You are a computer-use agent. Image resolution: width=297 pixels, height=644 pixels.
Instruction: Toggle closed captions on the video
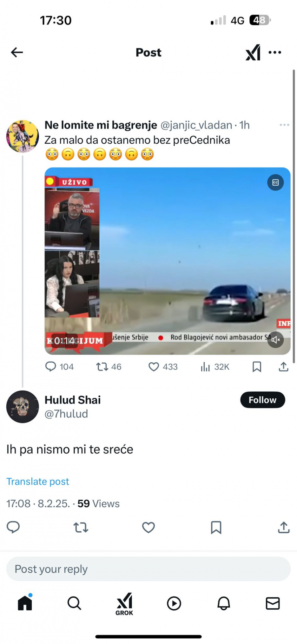(x=276, y=182)
